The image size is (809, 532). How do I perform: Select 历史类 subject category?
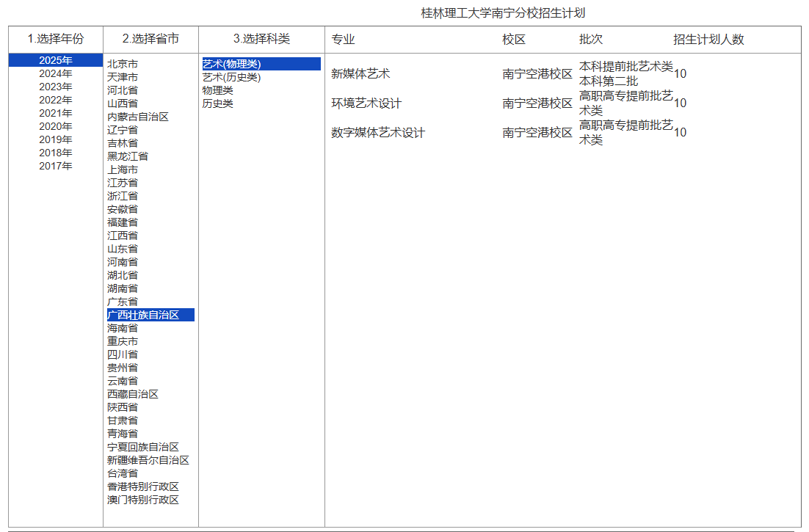(x=218, y=103)
